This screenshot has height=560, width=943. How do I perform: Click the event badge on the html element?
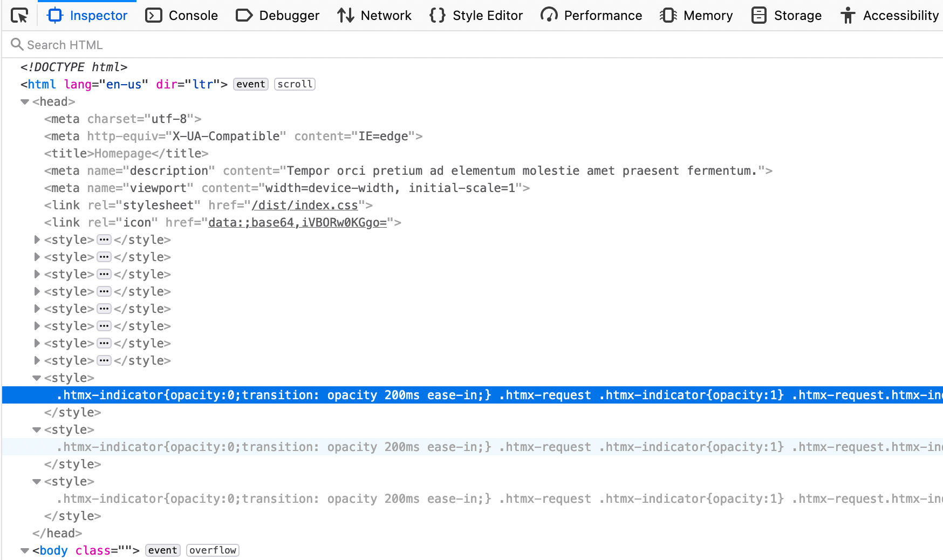click(x=250, y=84)
